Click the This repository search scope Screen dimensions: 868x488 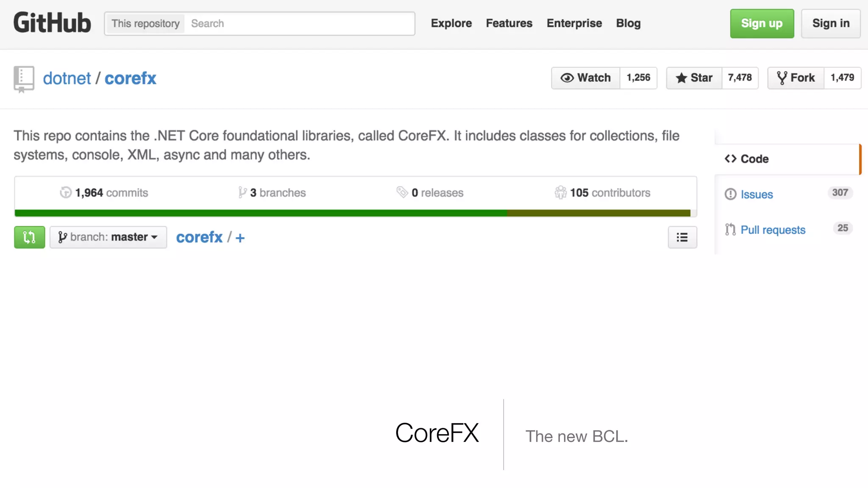pyautogui.click(x=145, y=24)
